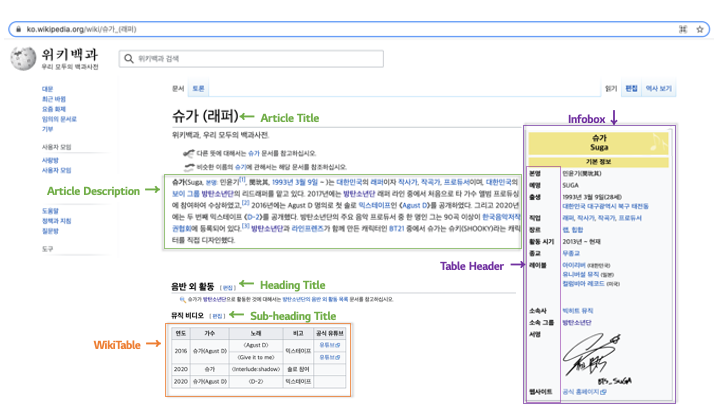720x405 pixels.
Task: Click the 연도 table column header
Action: (180, 333)
